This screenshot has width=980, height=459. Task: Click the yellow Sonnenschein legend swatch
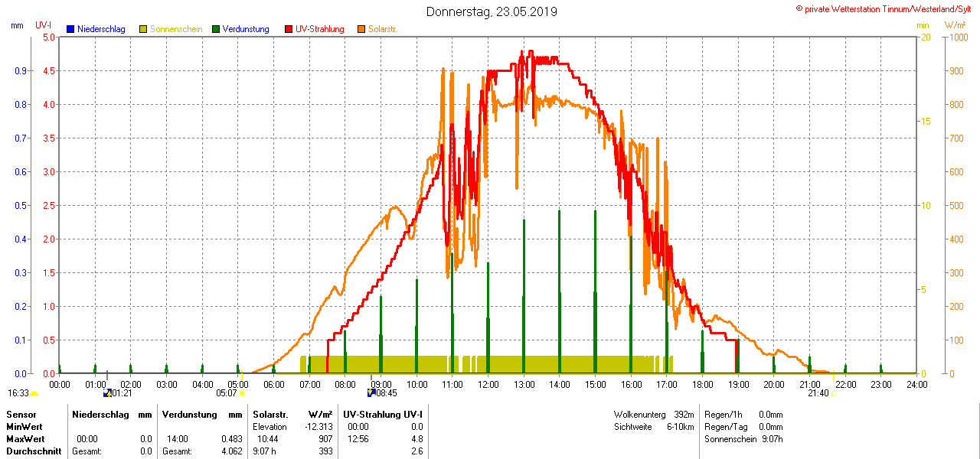(x=143, y=29)
